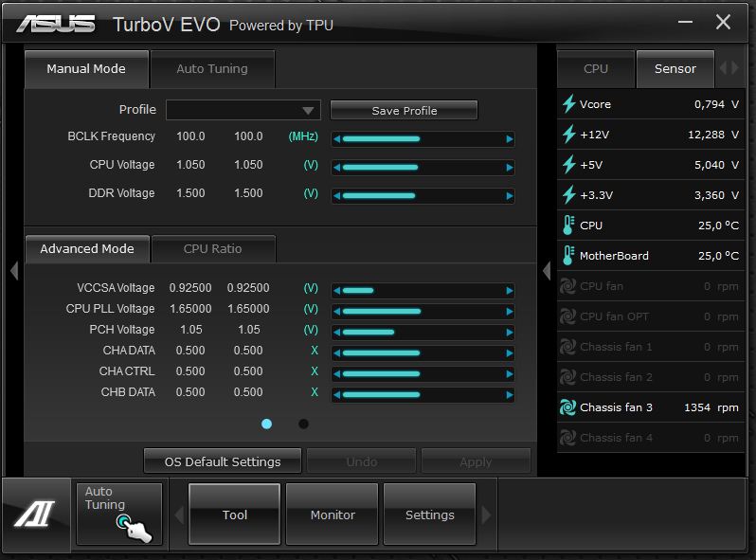Screen dimensions: 756x560
Task: Decrease CPU PLL Voltage with left arrow
Action: click(x=337, y=312)
